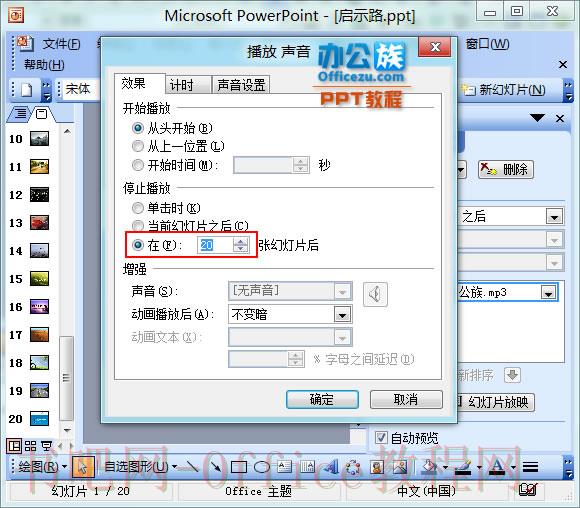Confirm dialog with 确定 button

click(322, 400)
